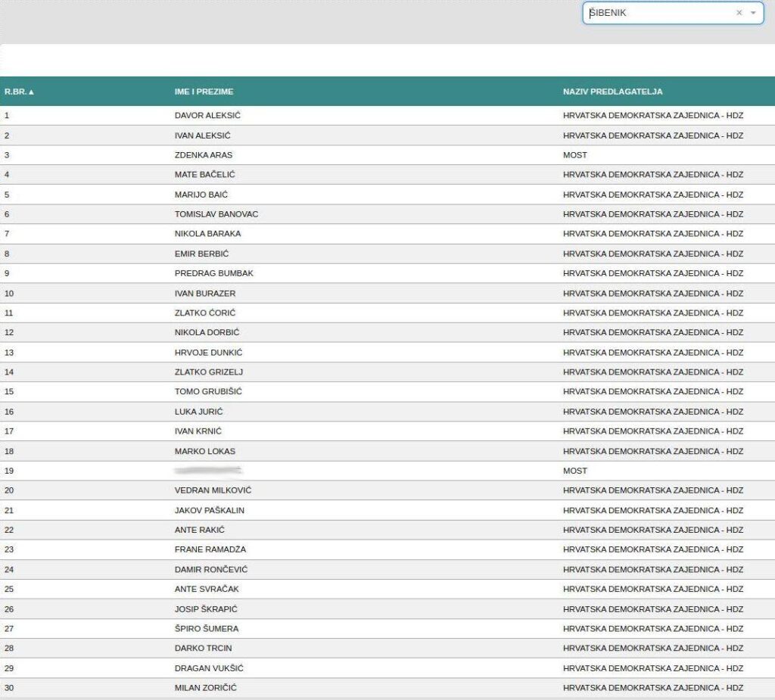Screen dimensions: 775x700
Task: Click the HDZ party cell for FRANE RAMADŽA
Action: coord(653,549)
